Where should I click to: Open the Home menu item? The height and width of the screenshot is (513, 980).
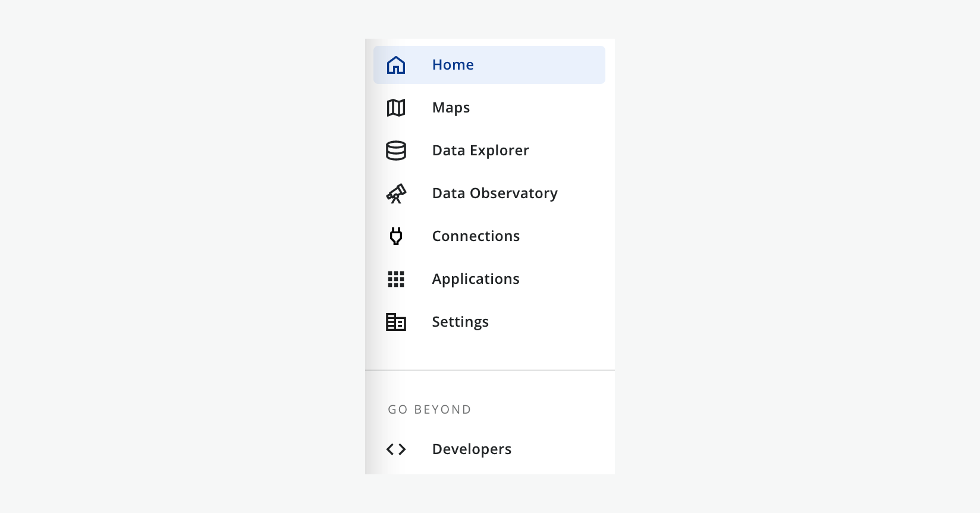coord(489,65)
